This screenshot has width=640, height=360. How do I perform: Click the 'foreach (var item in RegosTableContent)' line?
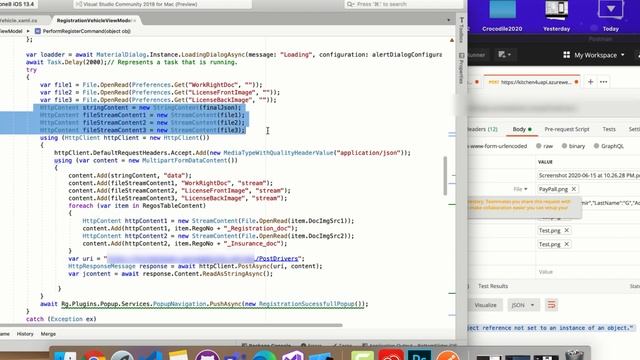[137, 206]
